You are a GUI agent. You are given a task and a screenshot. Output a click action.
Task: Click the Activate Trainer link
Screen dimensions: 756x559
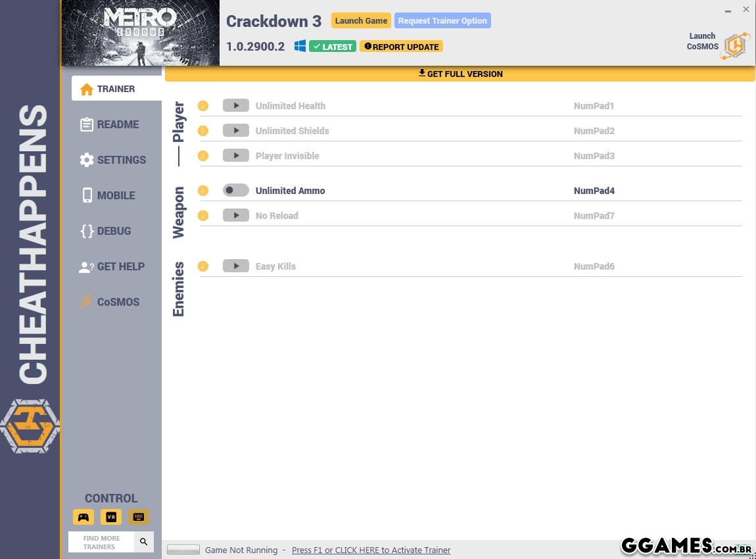(371, 550)
